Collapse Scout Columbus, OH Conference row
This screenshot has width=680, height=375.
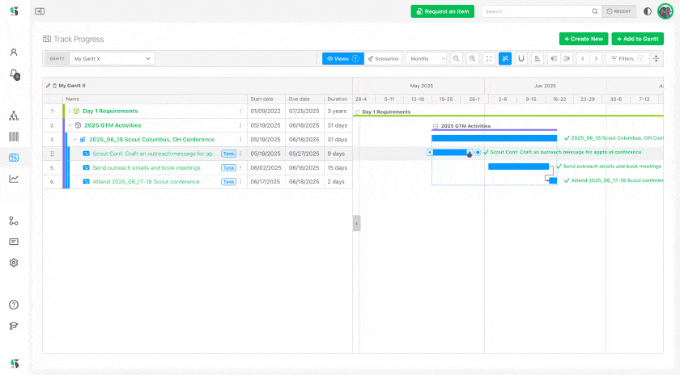[x=75, y=140]
